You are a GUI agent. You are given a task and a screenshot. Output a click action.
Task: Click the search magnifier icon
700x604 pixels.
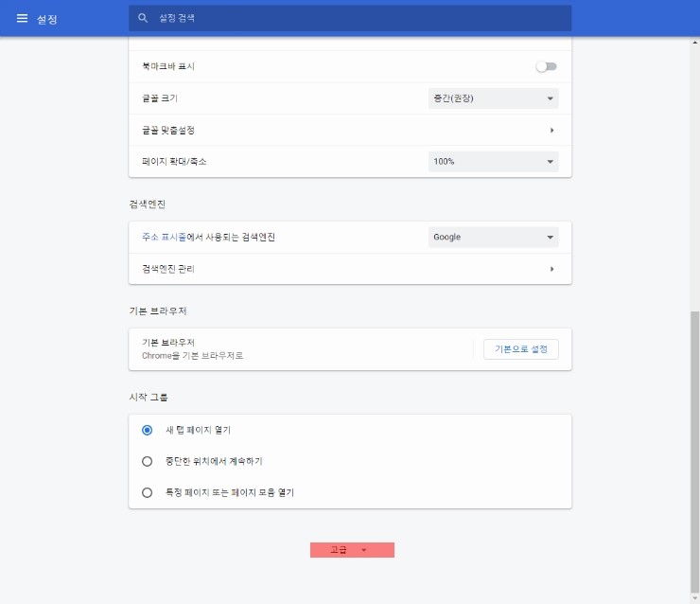click(143, 18)
